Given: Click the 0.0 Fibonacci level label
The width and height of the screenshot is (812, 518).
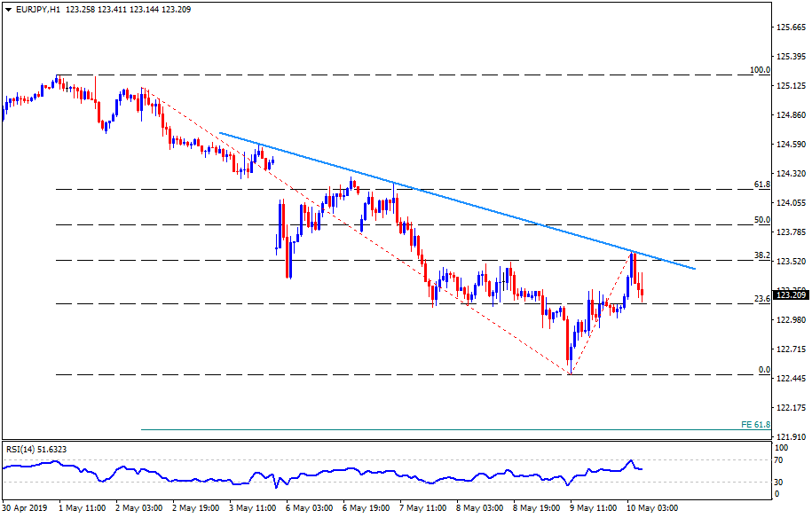Looking at the screenshot, I should tap(763, 370).
